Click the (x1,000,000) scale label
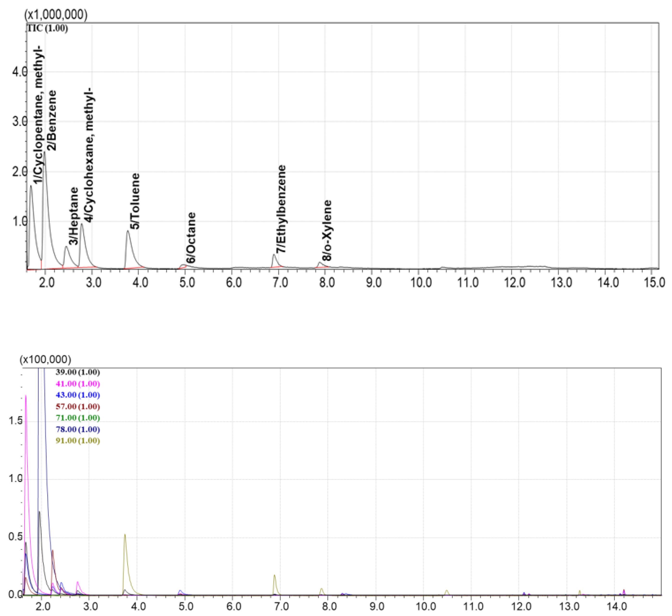 pyautogui.click(x=56, y=15)
